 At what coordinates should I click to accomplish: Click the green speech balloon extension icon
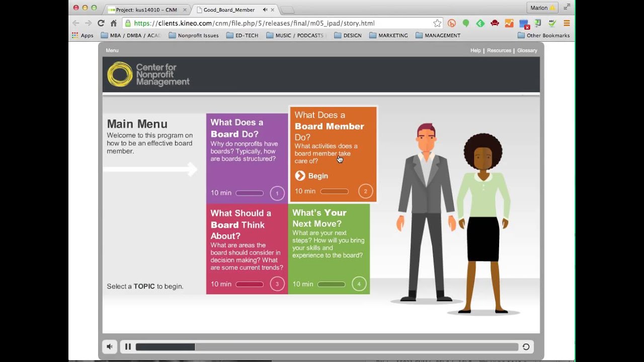pyautogui.click(x=466, y=23)
